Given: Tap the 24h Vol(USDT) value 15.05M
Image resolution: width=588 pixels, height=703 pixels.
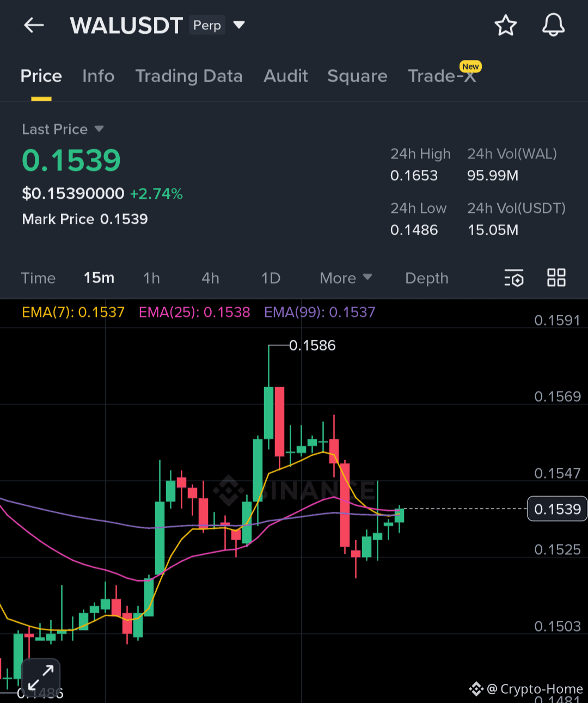Looking at the screenshot, I should coord(493,230).
